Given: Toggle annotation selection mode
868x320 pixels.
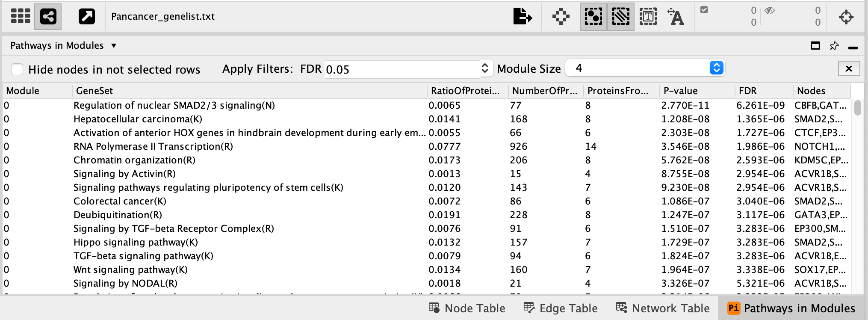Looking at the screenshot, I should 648,17.
